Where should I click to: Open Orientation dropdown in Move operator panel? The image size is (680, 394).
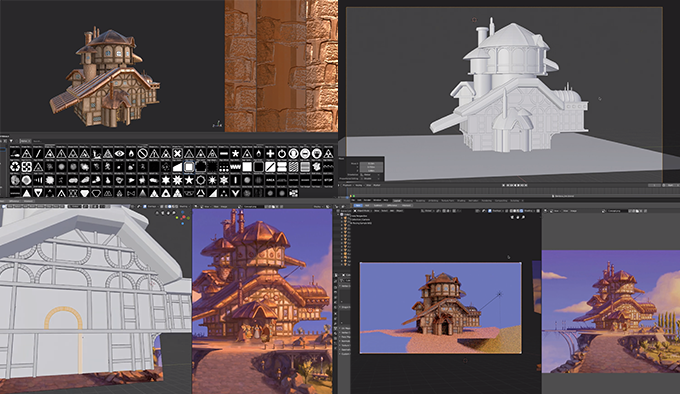(x=370, y=175)
